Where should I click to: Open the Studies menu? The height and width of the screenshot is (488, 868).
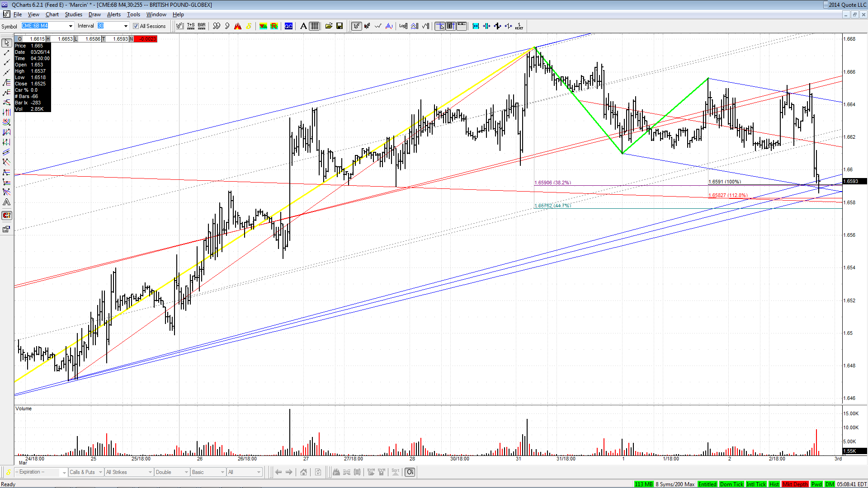(74, 14)
